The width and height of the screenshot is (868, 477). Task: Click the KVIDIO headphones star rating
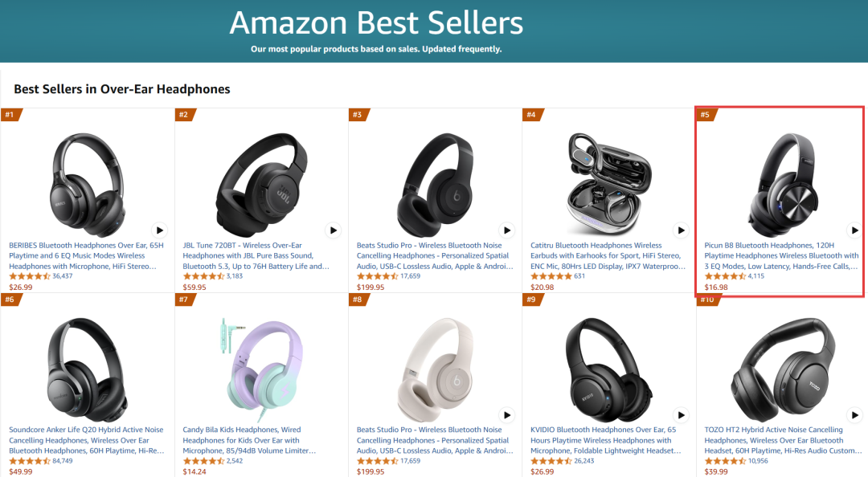[x=551, y=461]
